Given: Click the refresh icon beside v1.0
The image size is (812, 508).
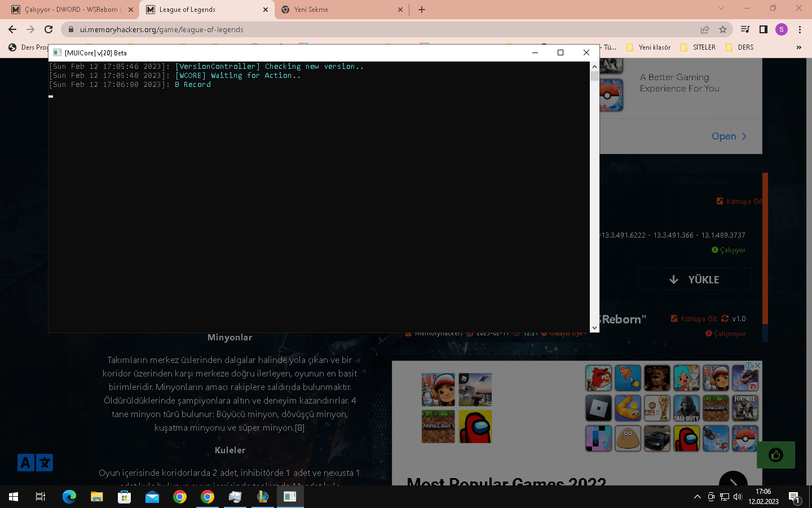Looking at the screenshot, I should [x=725, y=318].
